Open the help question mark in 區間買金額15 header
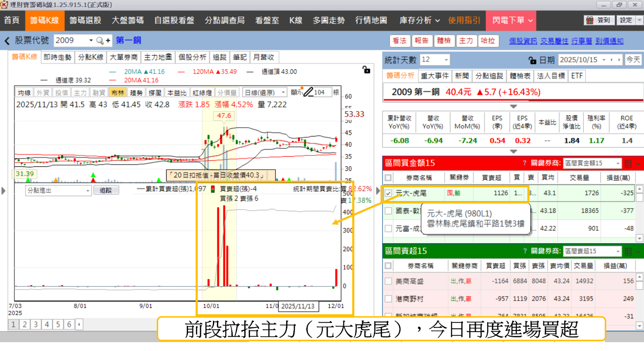 (524, 163)
